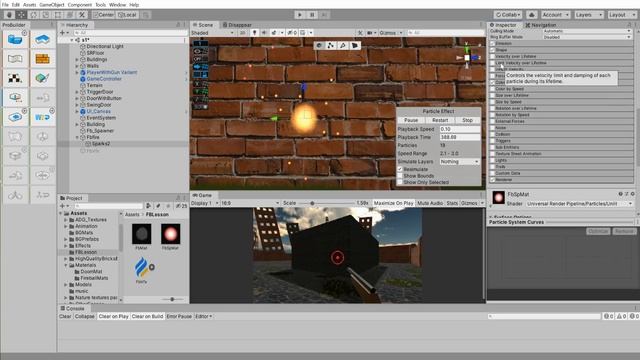Toggle the Size over Lifetime module checkbox
This screenshot has height=360, width=640.
492,95
